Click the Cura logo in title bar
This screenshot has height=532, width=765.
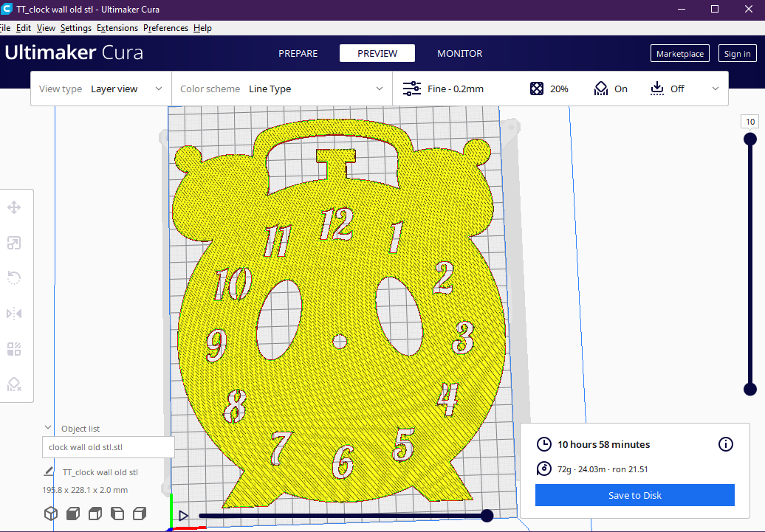click(6, 9)
